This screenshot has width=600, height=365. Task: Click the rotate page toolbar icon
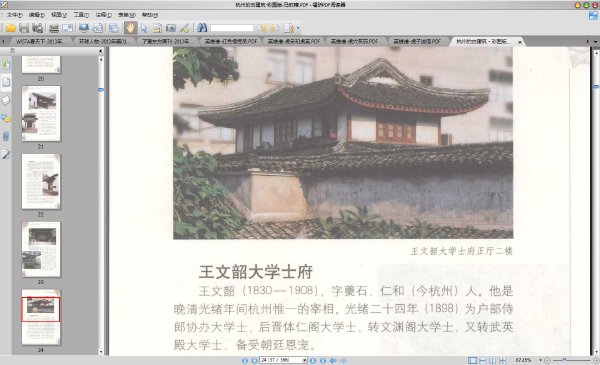click(x=98, y=28)
